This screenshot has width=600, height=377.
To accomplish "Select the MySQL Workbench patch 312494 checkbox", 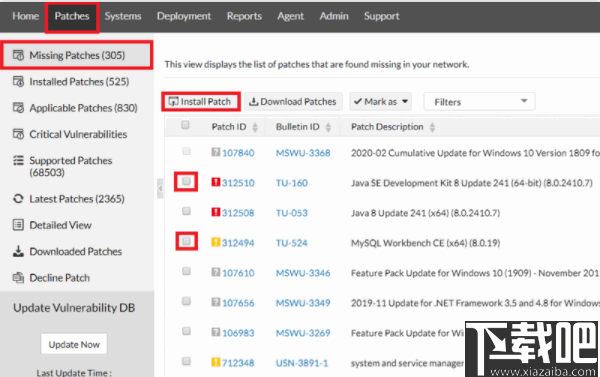I will (186, 241).
